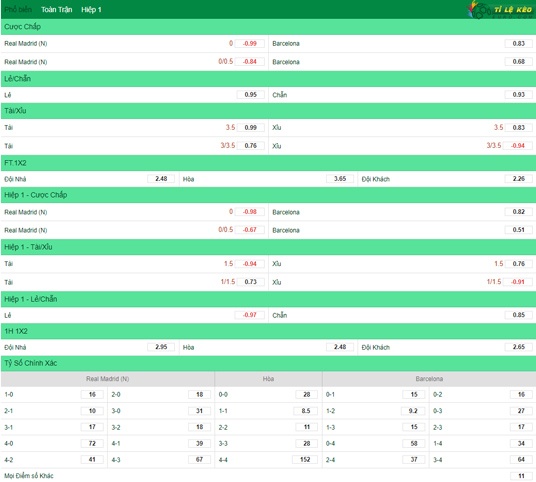This screenshot has height=482, width=536.
Task: Bet 1H 1X2 Đội Nhà 2.95
Action: [161, 347]
